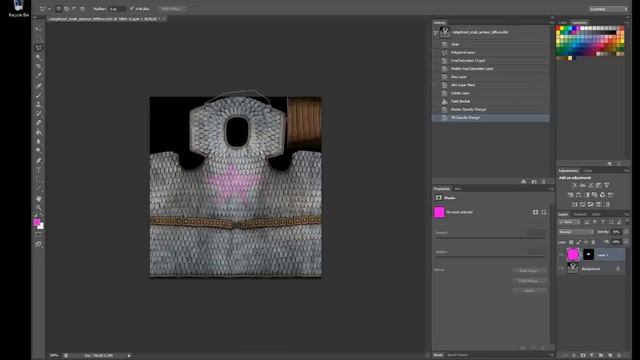
Task: Toggle Quick Mask mode
Action: click(38, 235)
